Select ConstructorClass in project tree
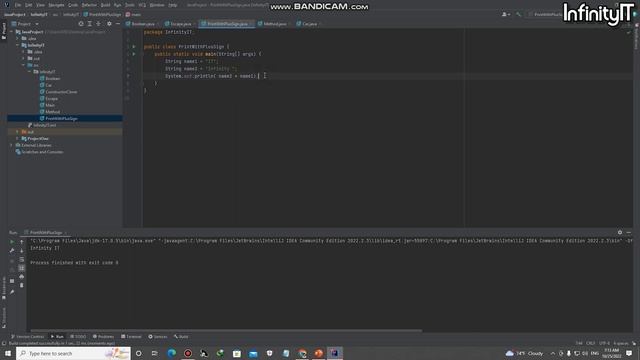640x360 pixels. pos(61,92)
